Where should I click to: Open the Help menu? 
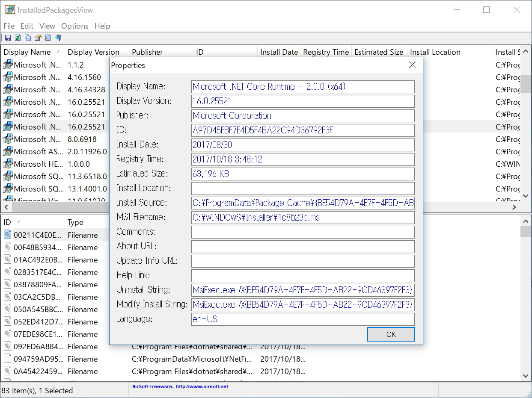click(x=102, y=26)
